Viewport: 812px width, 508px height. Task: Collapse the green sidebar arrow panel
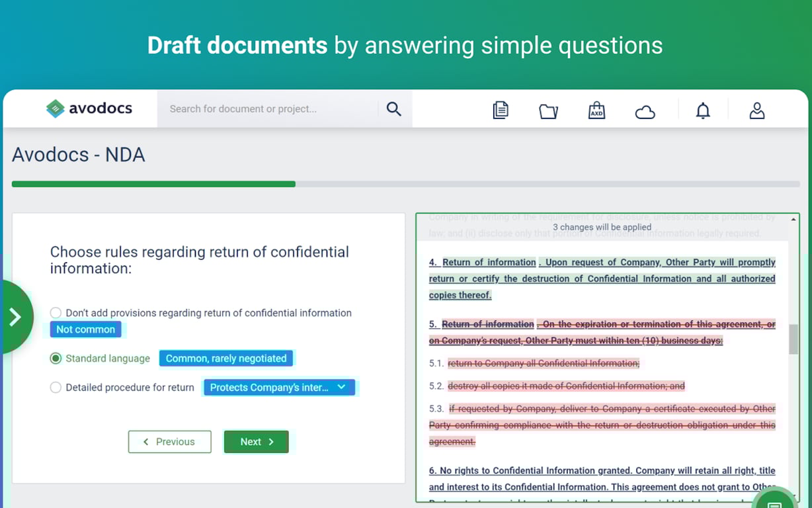(15, 316)
